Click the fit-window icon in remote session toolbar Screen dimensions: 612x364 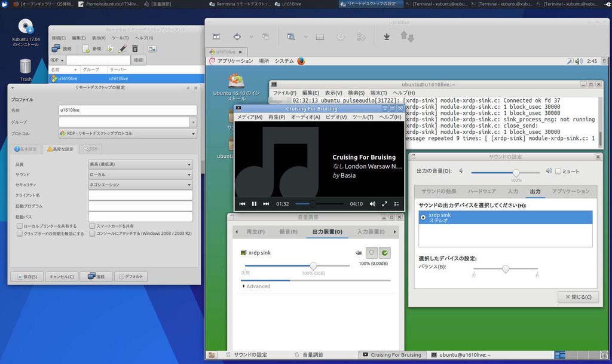[x=216, y=36]
